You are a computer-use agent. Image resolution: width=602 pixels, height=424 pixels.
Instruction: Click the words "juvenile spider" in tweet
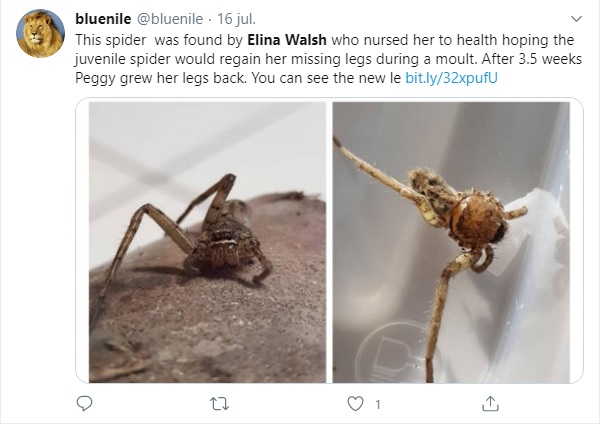124,58
